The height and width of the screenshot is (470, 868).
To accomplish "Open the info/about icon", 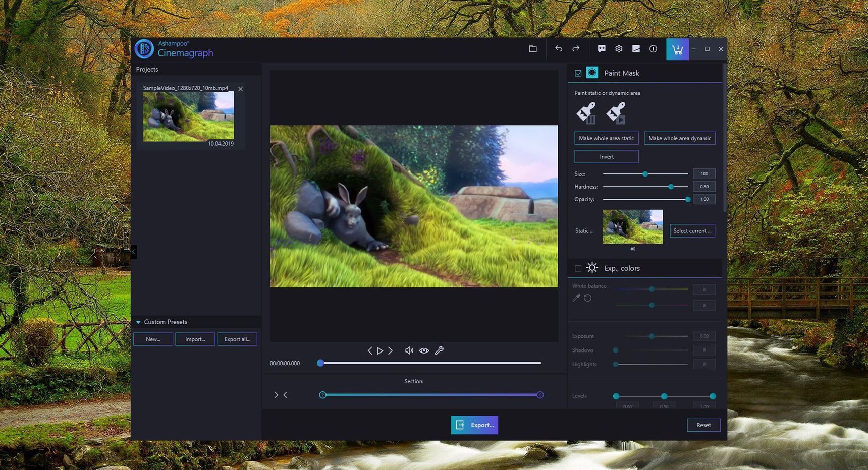I will (x=653, y=49).
